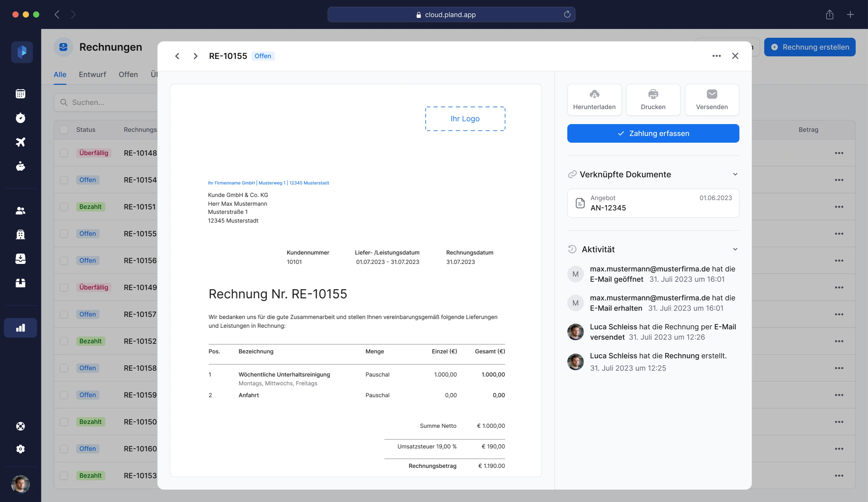Open row actions menu for RE-10153
The width and height of the screenshot is (868, 502).
(x=839, y=475)
